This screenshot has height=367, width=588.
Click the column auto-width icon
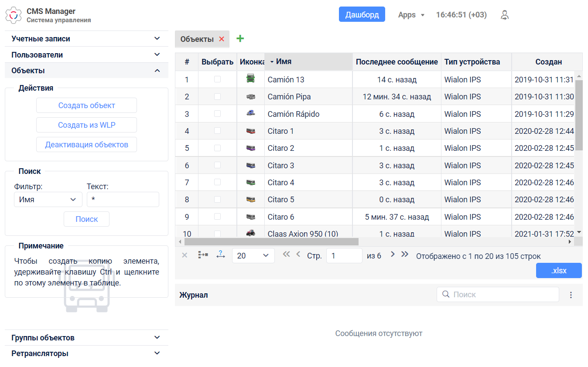pos(220,255)
